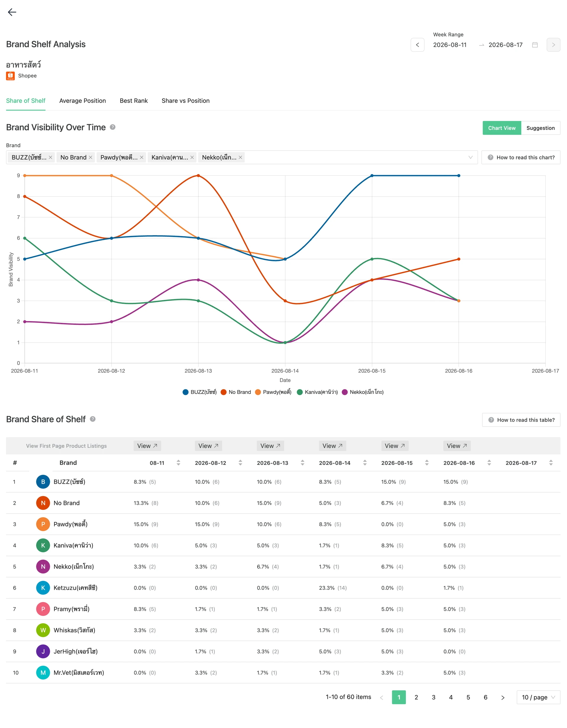Go to next pagination page arrow

click(x=503, y=697)
